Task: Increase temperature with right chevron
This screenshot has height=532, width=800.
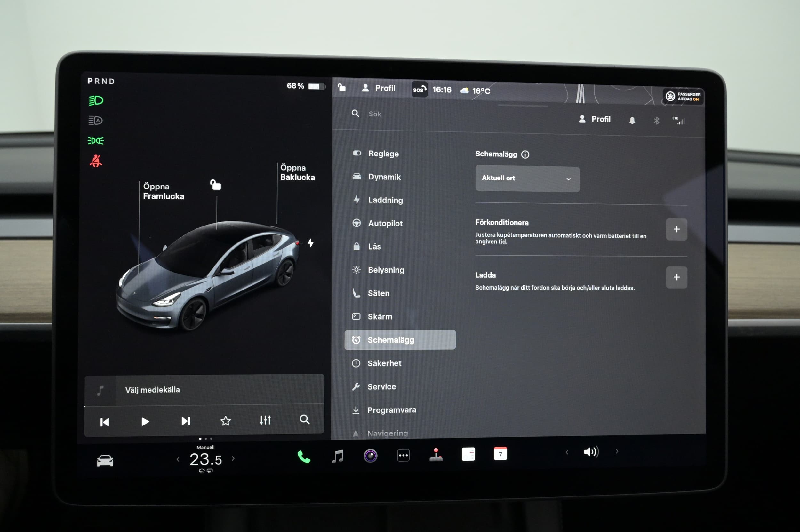Action: point(233,458)
